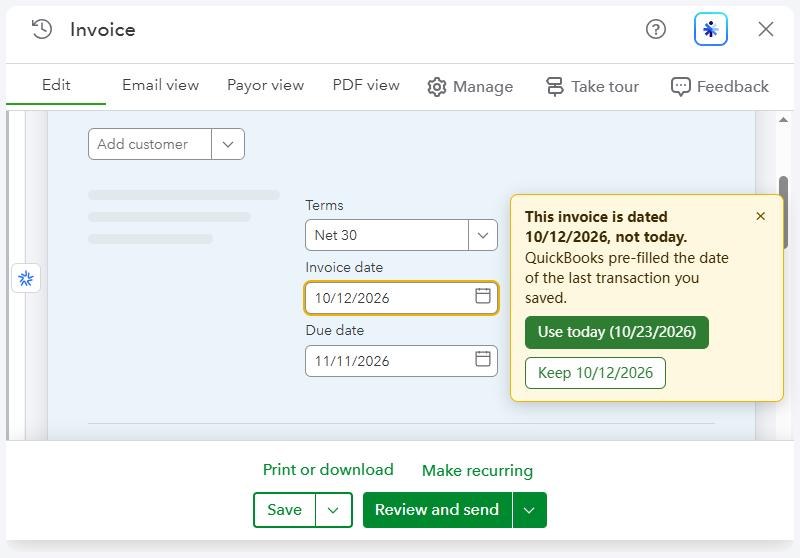
Task: Click the vertical scrollbar thumb
Action: [x=783, y=212]
